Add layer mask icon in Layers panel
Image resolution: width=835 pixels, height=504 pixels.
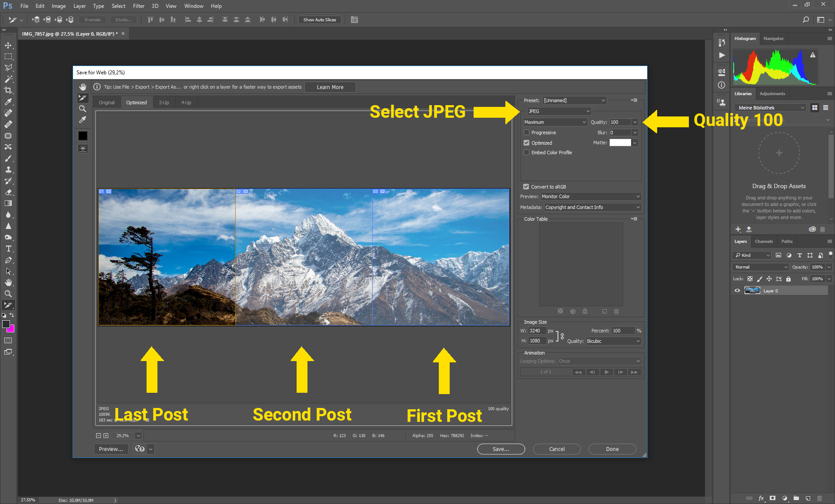772,498
